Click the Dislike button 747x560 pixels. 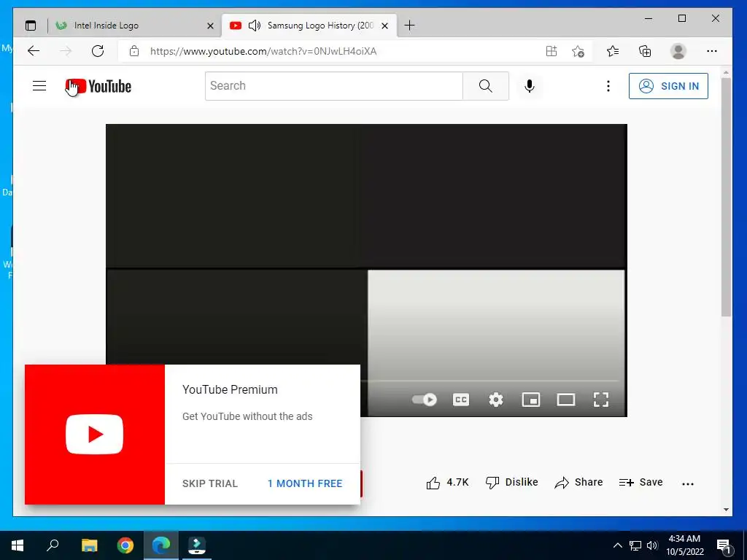point(511,483)
